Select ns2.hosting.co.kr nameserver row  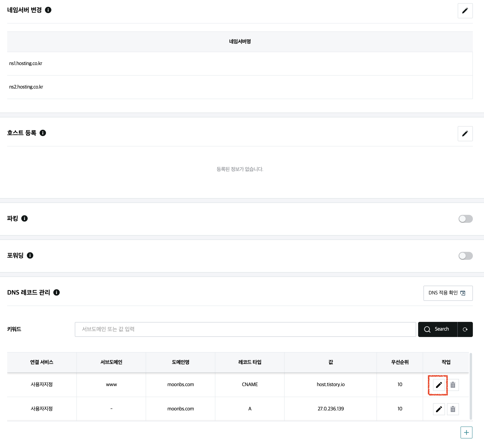[x=240, y=87]
